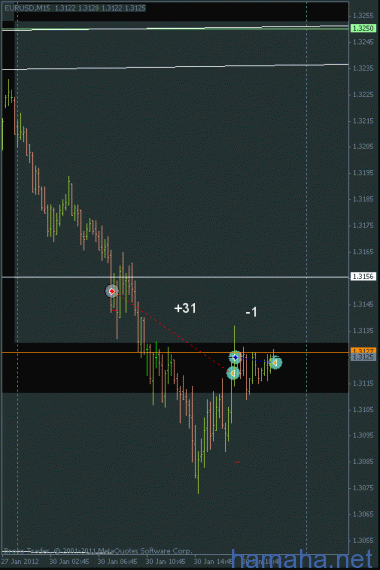Open the hamaha.net watermark link
The height and width of the screenshot is (570, 380).
pyautogui.click(x=302, y=559)
